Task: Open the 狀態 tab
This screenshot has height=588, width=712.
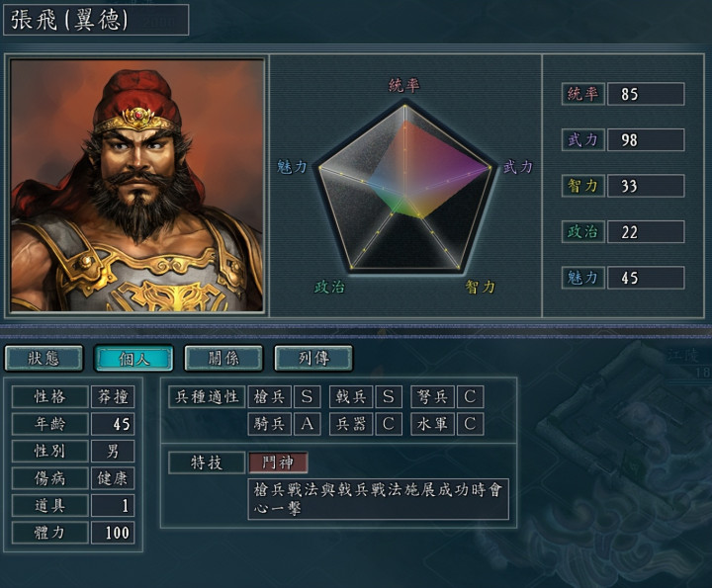Action: pos(44,358)
